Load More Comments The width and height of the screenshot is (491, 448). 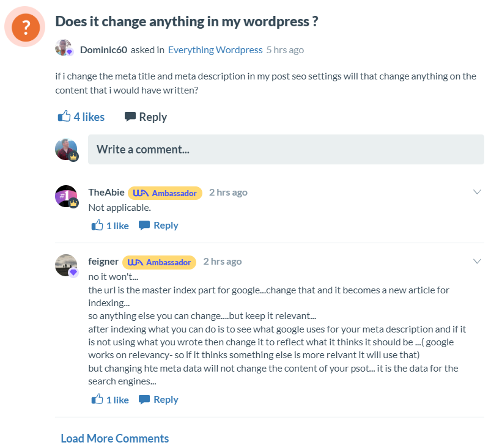114,438
